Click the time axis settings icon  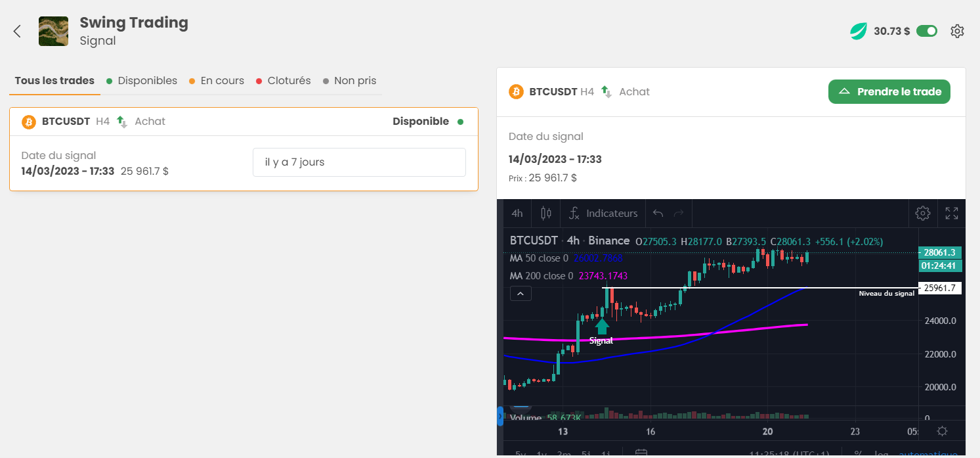943,431
